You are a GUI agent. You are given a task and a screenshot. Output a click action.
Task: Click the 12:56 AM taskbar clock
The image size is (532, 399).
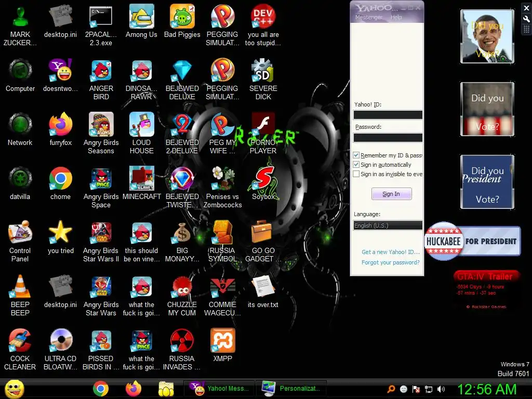487,389
